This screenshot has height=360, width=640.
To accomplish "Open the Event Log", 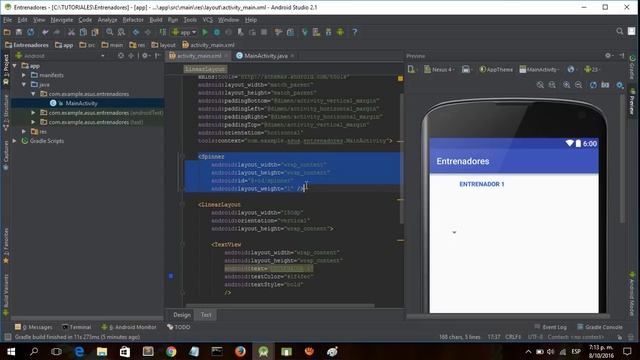I will pyautogui.click(x=551, y=327).
